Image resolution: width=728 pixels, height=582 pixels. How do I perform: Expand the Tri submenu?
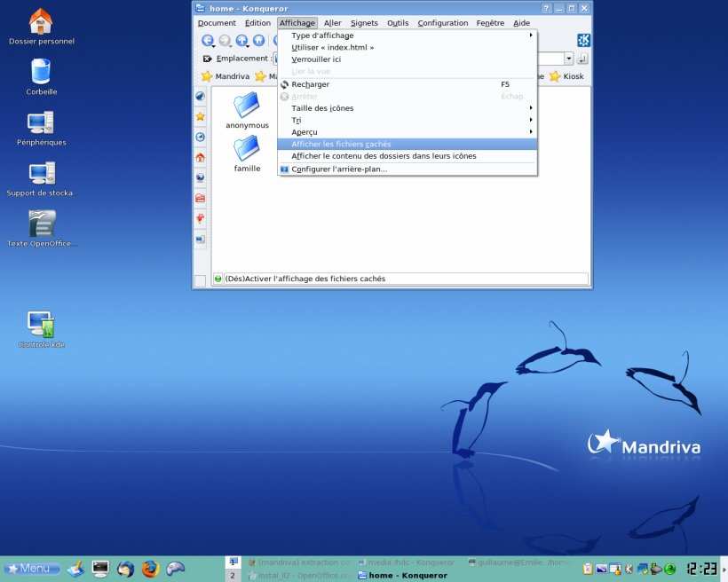408,120
